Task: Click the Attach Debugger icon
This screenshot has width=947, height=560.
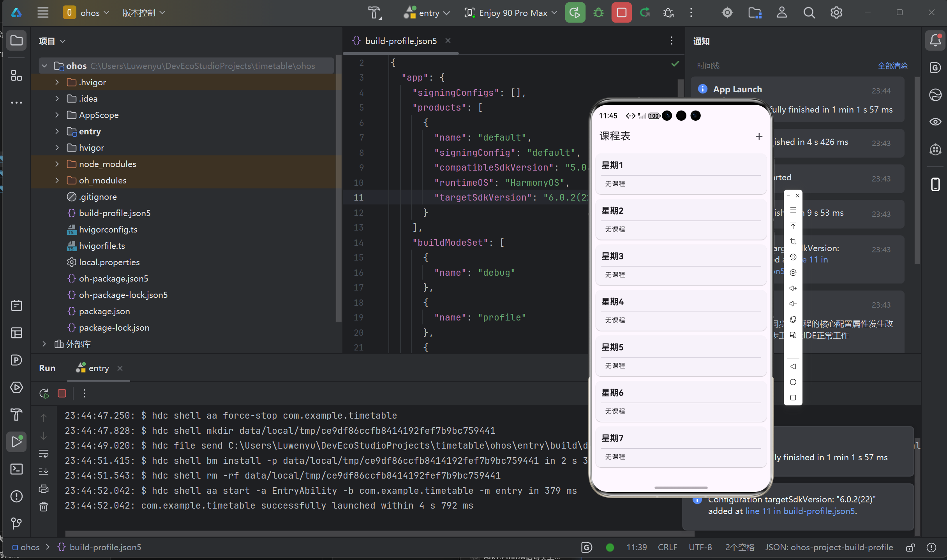Action: tap(668, 12)
